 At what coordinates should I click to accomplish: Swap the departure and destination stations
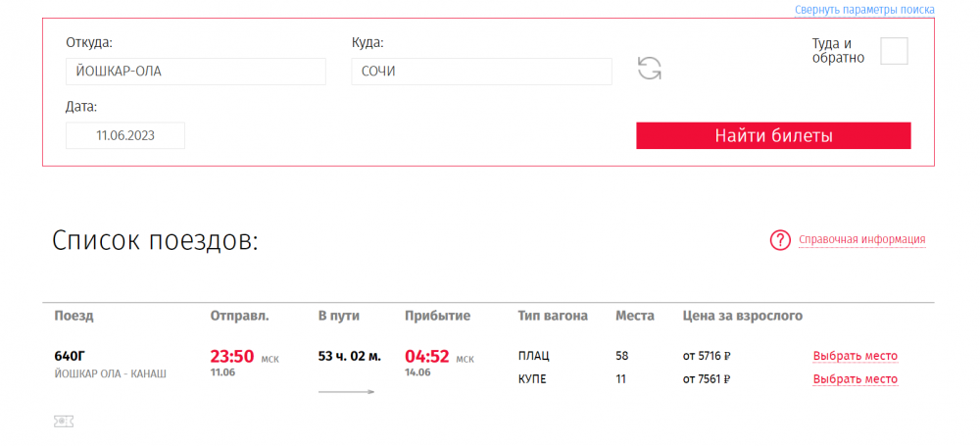click(649, 69)
